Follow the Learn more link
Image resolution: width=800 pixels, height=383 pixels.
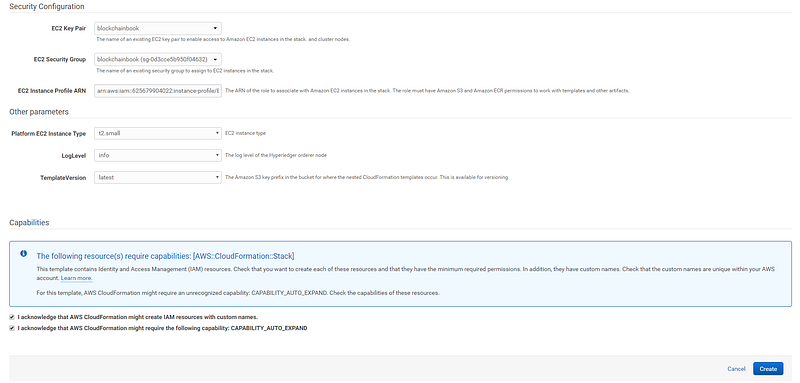coord(77,278)
